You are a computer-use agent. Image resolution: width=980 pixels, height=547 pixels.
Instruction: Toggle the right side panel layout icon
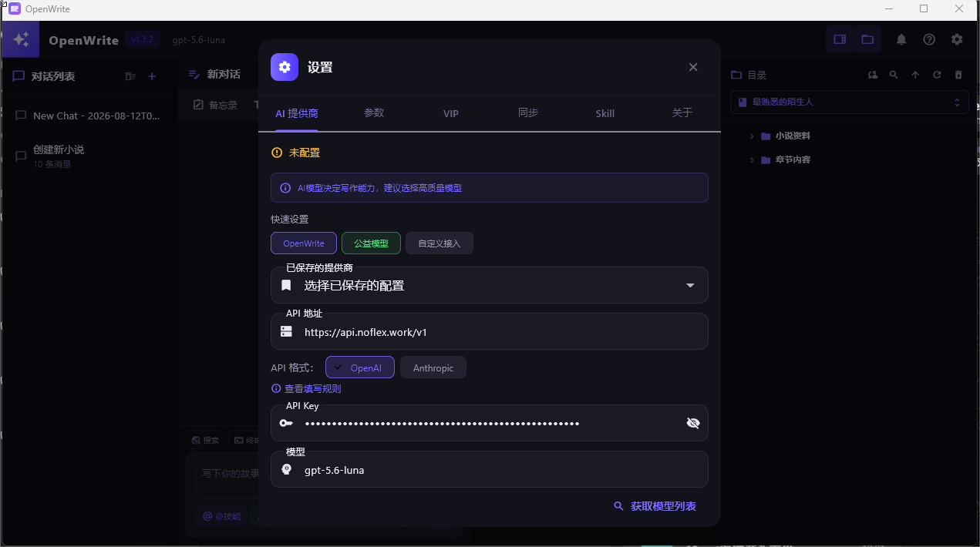tap(840, 39)
